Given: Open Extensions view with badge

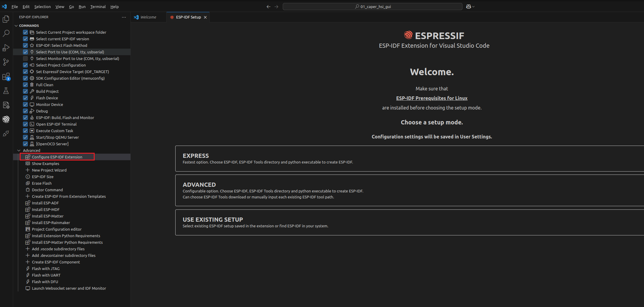Looking at the screenshot, I should coord(6,77).
